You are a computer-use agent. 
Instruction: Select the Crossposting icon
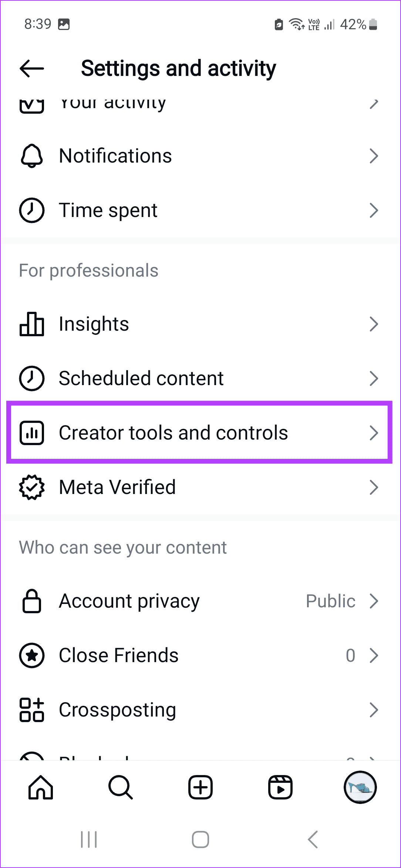tap(32, 710)
